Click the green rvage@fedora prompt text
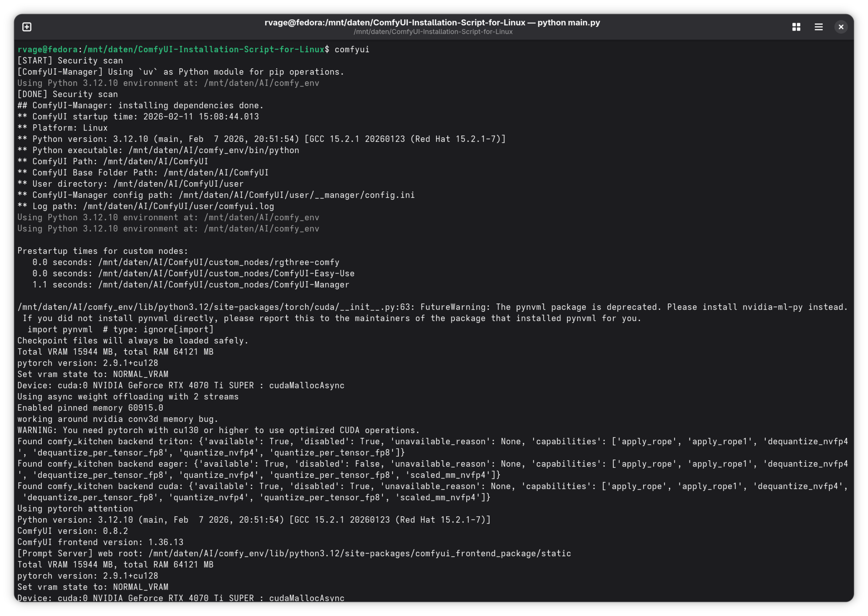 47,50
